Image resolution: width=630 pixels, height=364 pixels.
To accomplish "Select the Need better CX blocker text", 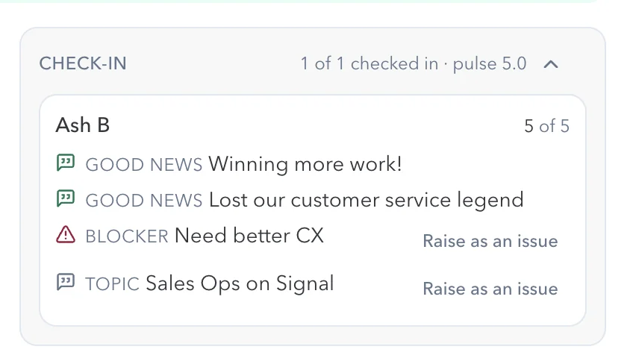I will pyautogui.click(x=249, y=236).
